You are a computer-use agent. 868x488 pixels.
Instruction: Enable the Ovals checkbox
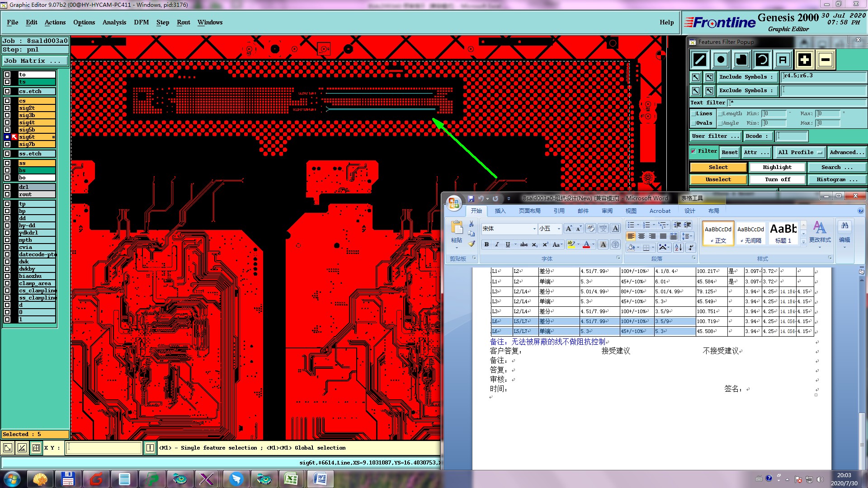click(693, 123)
